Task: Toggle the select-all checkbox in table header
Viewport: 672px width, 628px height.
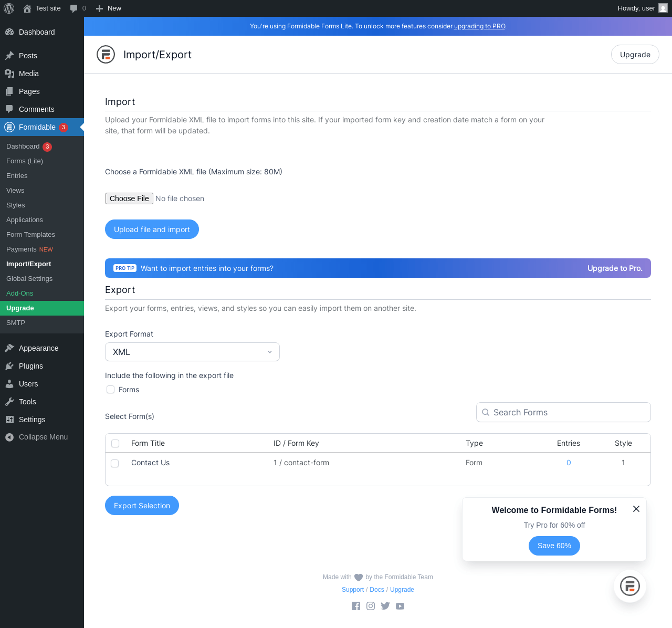Action: [x=115, y=444]
